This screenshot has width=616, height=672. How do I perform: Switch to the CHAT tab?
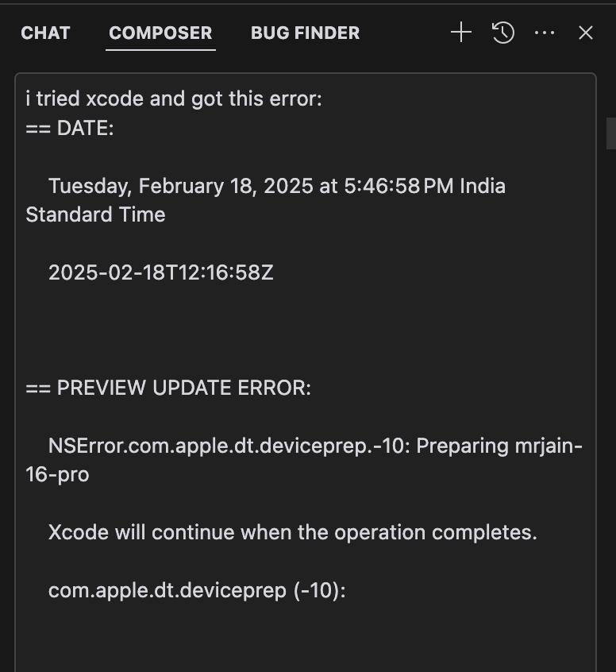point(45,33)
